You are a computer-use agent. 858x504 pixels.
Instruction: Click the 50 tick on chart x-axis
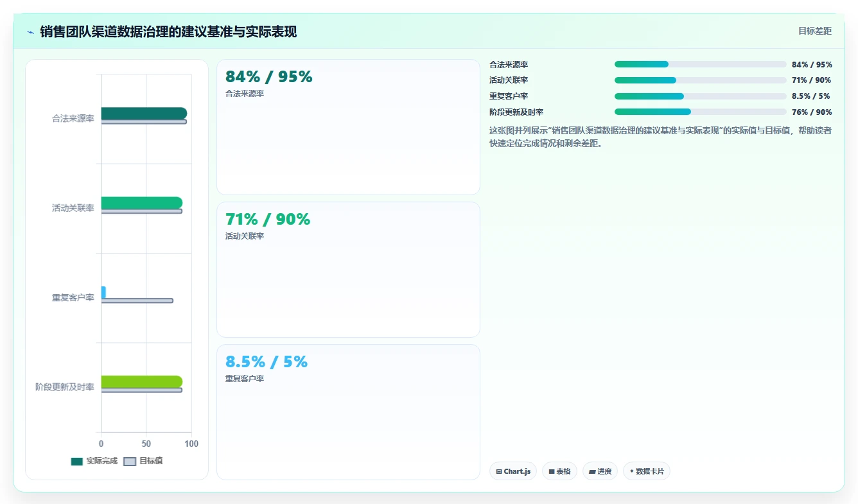pyautogui.click(x=146, y=444)
